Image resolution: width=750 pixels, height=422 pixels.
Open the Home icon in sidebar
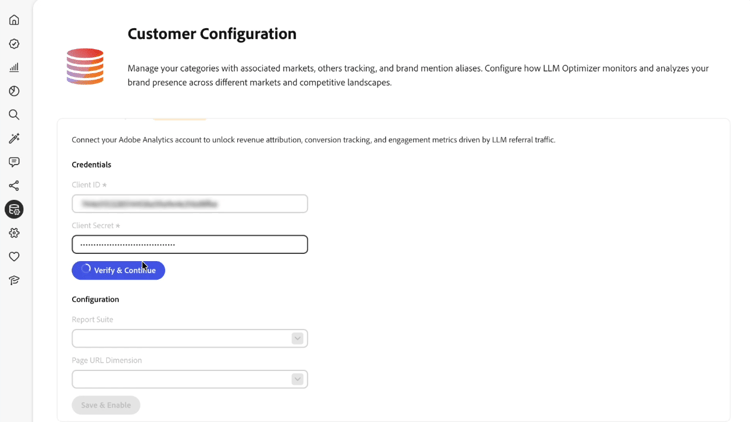[x=14, y=20]
